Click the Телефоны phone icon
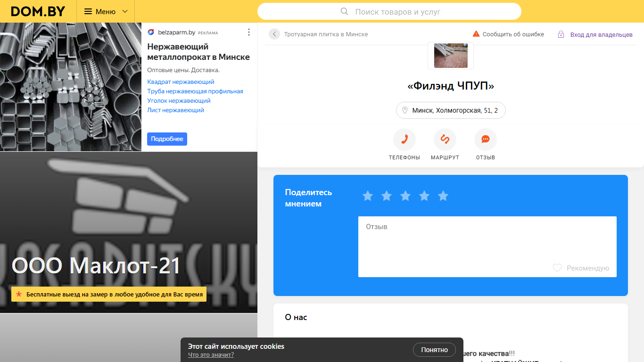 point(405,140)
